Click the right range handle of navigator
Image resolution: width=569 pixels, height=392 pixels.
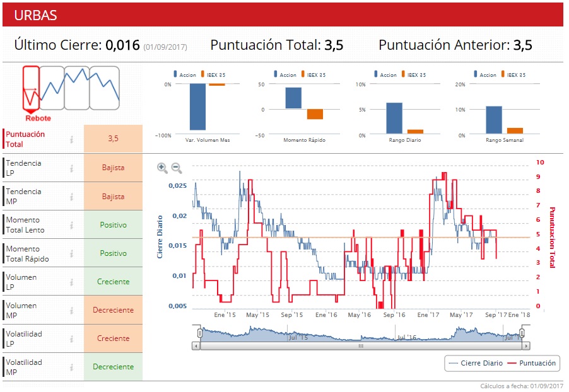(522, 333)
